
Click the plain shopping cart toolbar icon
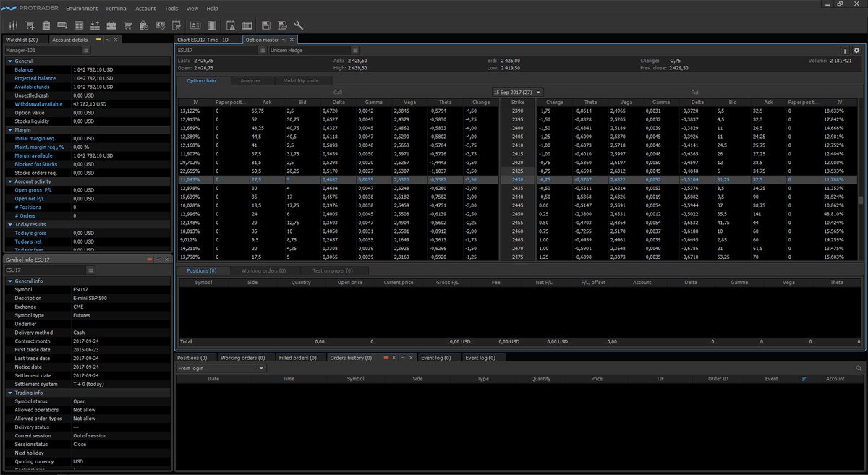[x=128, y=25]
